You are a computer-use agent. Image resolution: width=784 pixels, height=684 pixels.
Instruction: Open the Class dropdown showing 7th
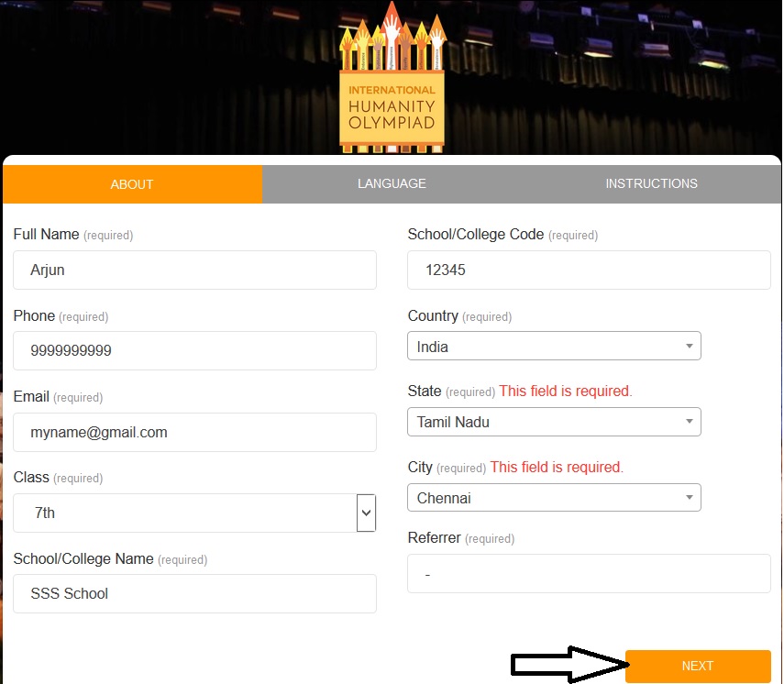point(194,513)
